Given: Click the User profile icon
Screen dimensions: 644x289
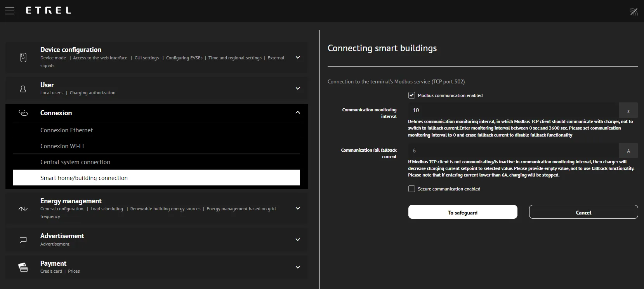Looking at the screenshot, I should [x=23, y=89].
